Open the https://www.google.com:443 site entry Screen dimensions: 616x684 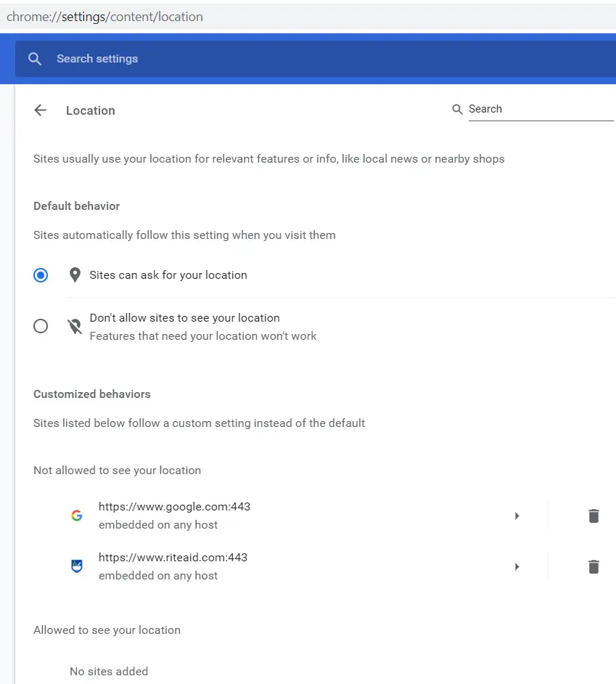[x=174, y=507]
